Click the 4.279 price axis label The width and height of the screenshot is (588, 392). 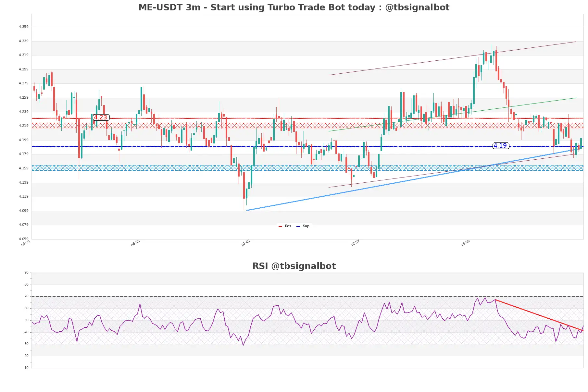coord(23,83)
